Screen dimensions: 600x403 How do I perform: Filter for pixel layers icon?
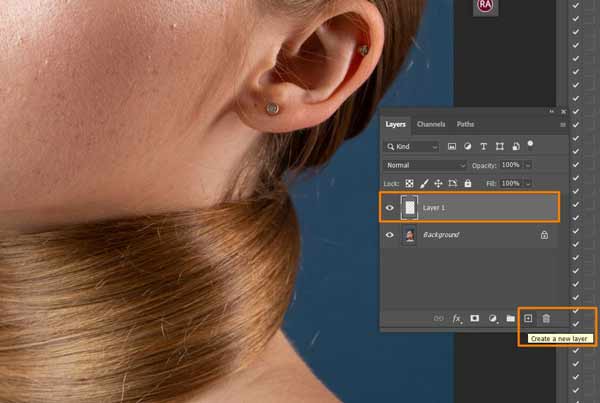click(452, 147)
